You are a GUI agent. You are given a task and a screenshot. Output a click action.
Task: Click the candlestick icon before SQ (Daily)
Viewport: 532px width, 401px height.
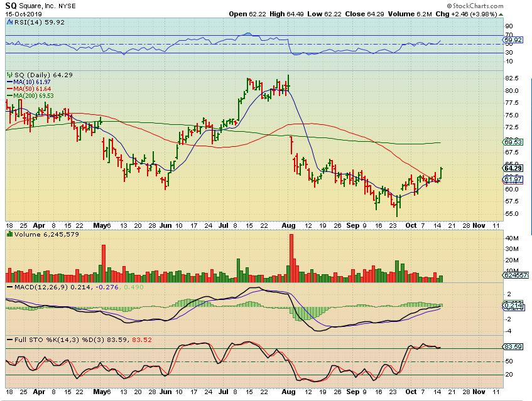click(x=9, y=75)
